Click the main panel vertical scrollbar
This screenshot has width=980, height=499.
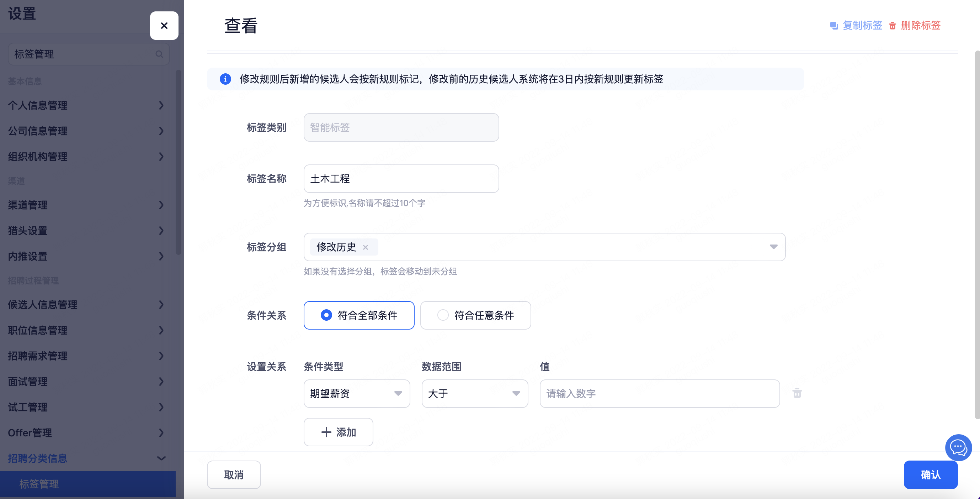(x=978, y=234)
